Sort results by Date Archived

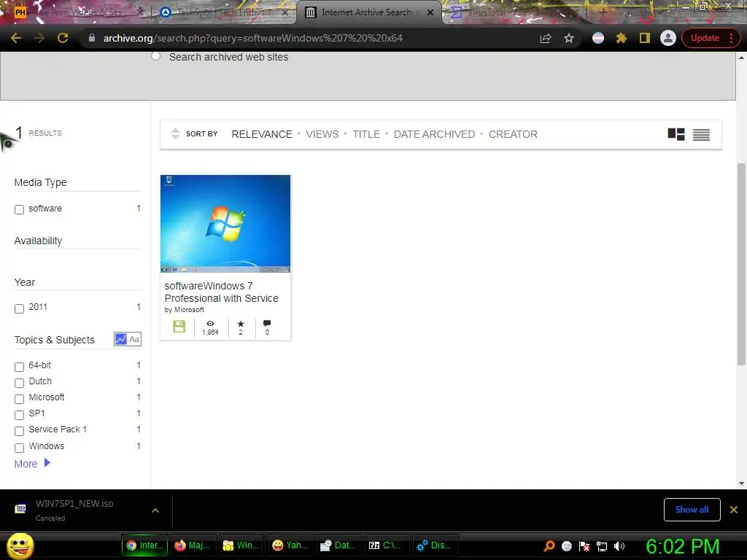(x=434, y=134)
